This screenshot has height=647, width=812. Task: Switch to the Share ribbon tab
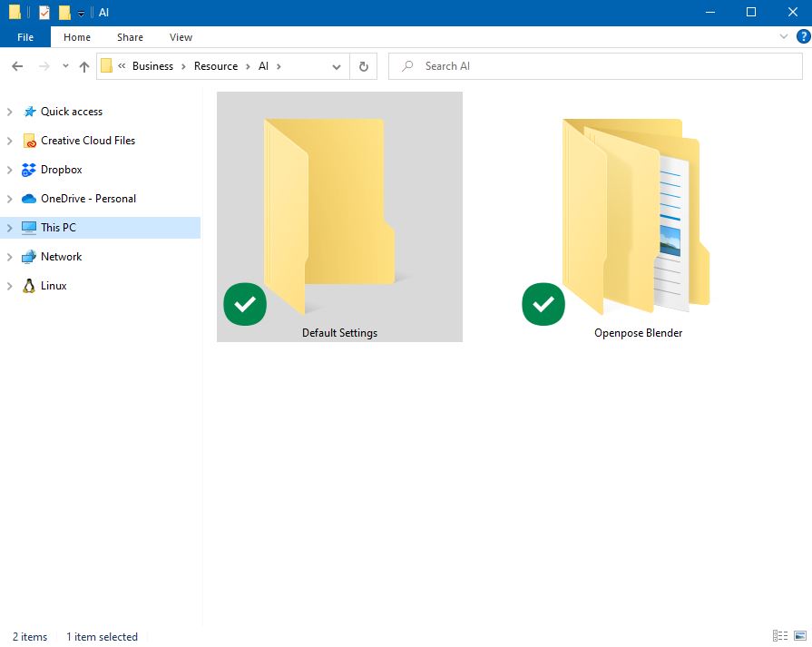tap(130, 37)
